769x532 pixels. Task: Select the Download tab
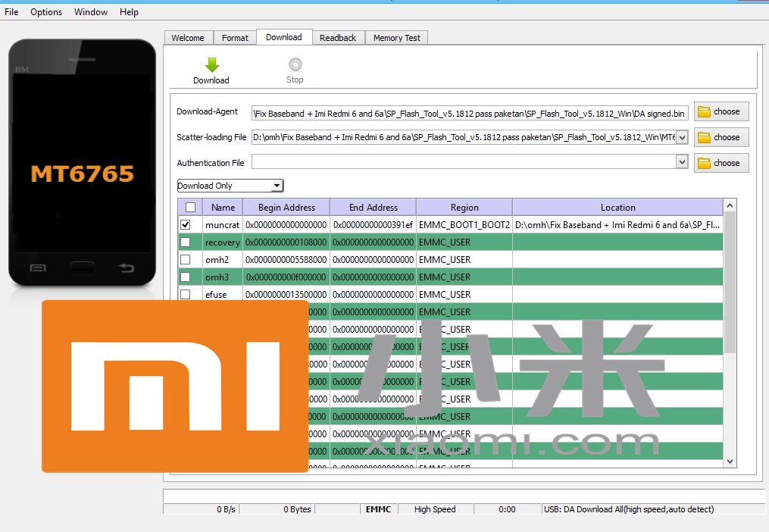[284, 37]
